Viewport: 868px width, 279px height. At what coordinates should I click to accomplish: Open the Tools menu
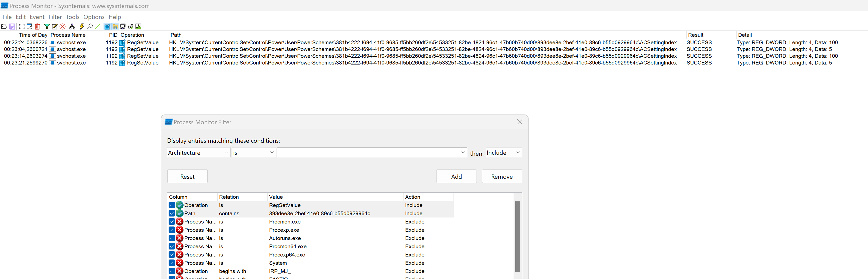(73, 17)
